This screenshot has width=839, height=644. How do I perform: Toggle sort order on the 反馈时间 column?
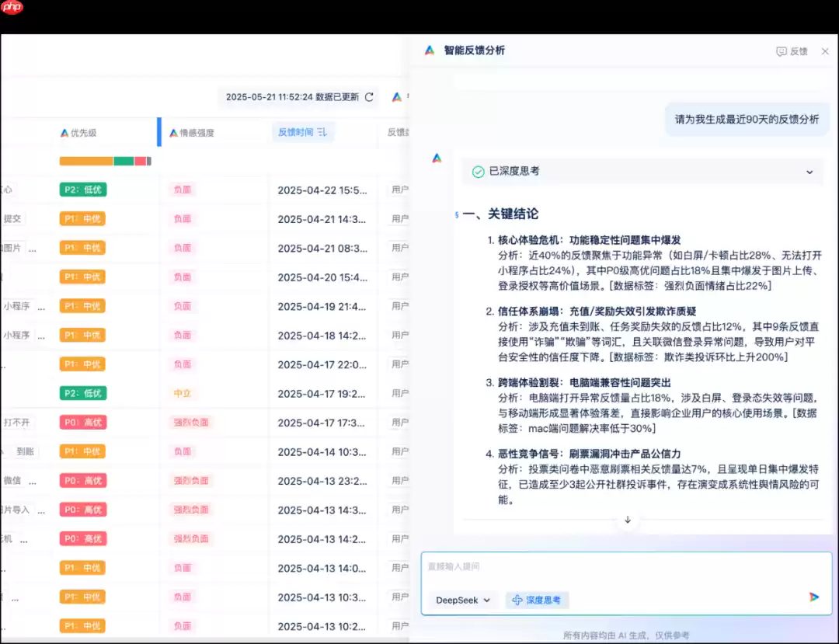coord(321,132)
